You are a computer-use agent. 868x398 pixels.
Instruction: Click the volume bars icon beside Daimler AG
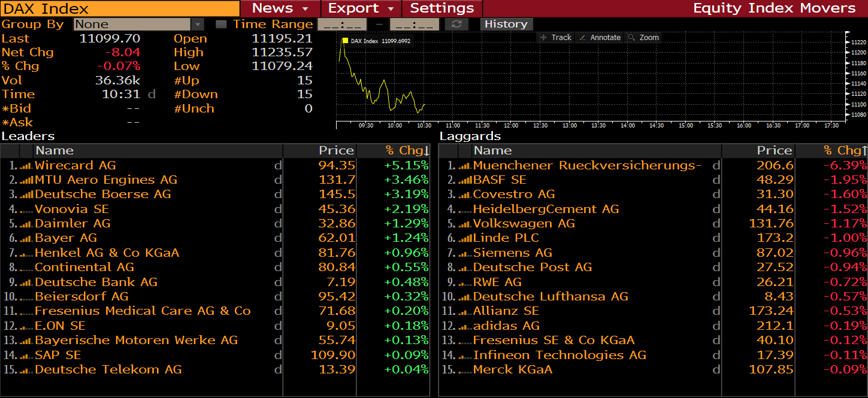tap(26, 224)
